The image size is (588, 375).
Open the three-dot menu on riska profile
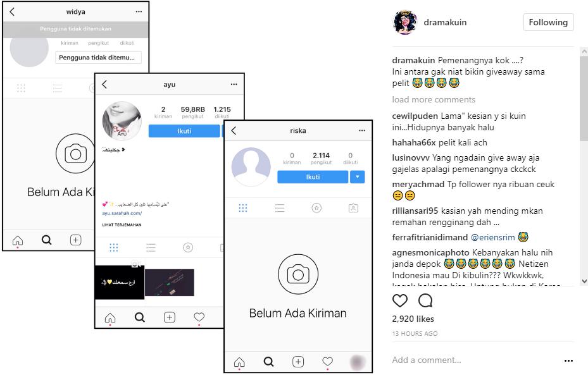pyautogui.click(x=362, y=130)
